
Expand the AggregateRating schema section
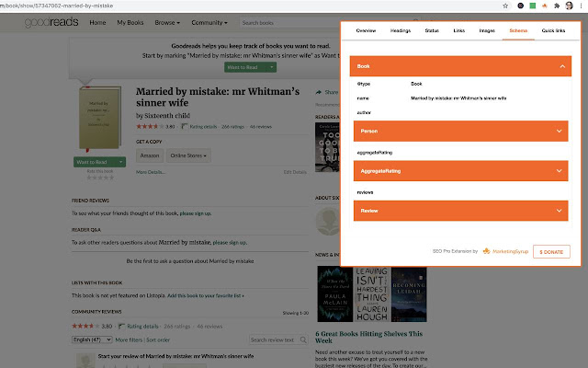pos(460,171)
